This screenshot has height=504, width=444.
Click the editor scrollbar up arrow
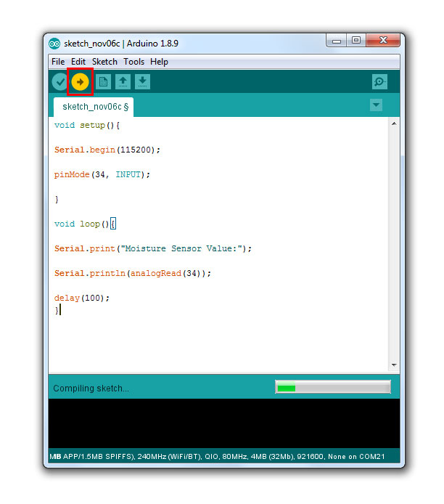pos(394,123)
